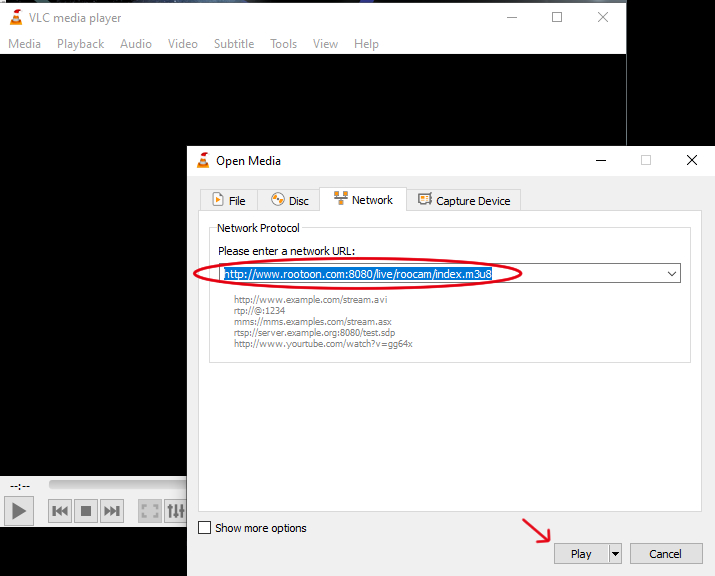Skip to next media in playlist

tap(112, 511)
